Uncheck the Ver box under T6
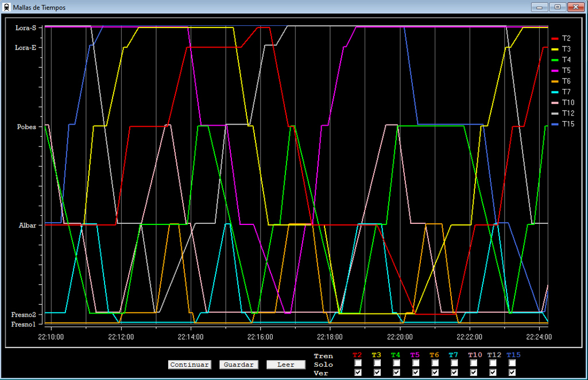 pyautogui.click(x=435, y=373)
